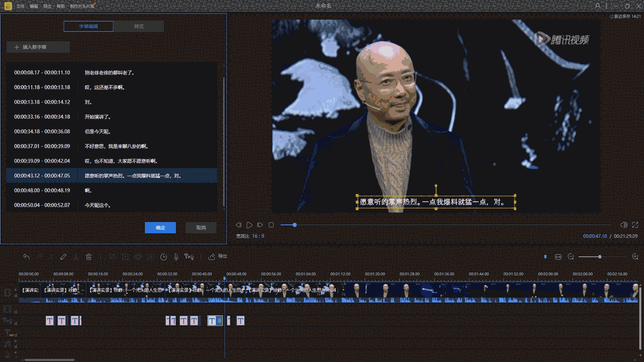Click 插入新字幕 to insert a new subtitle
The height and width of the screenshot is (362, 644).
[x=38, y=47]
